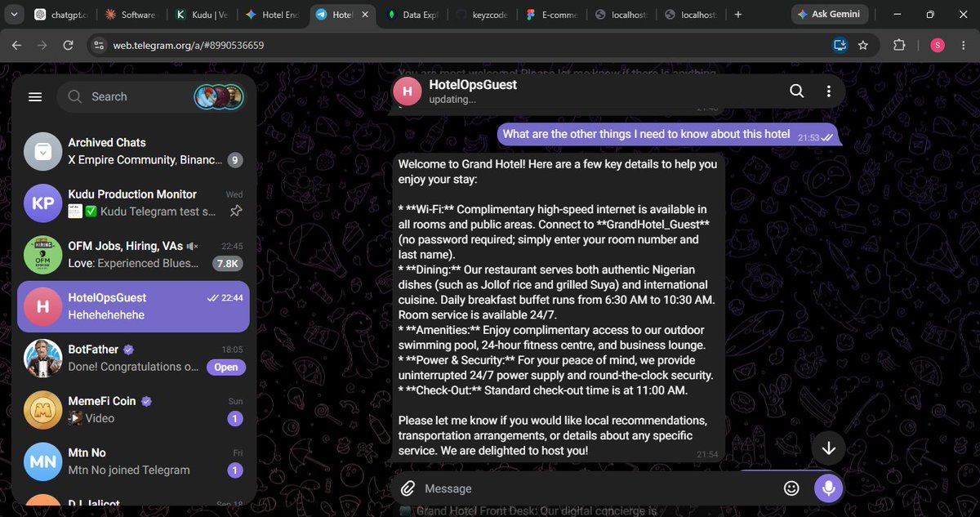Screen dimensions: 980x517
Task: Click the muted speaker icon on OFM Jobs
Action: [193, 246]
